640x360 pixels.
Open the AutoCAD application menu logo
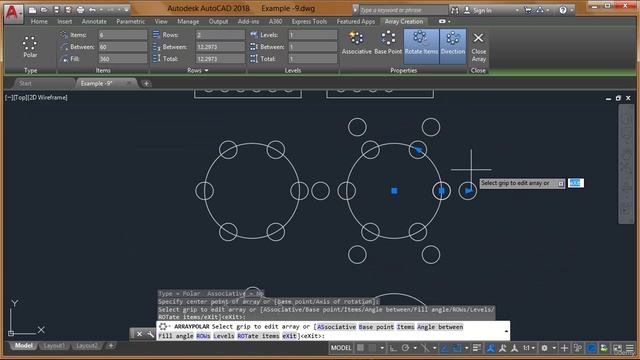point(13,13)
